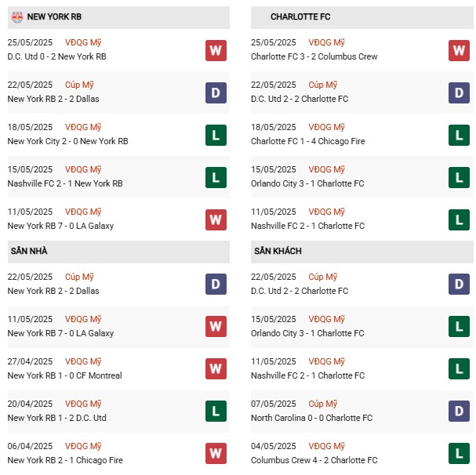This screenshot has height=475, width=476.
Task: Open the CHARLOTTE FC team header
Action: click(362, 17)
